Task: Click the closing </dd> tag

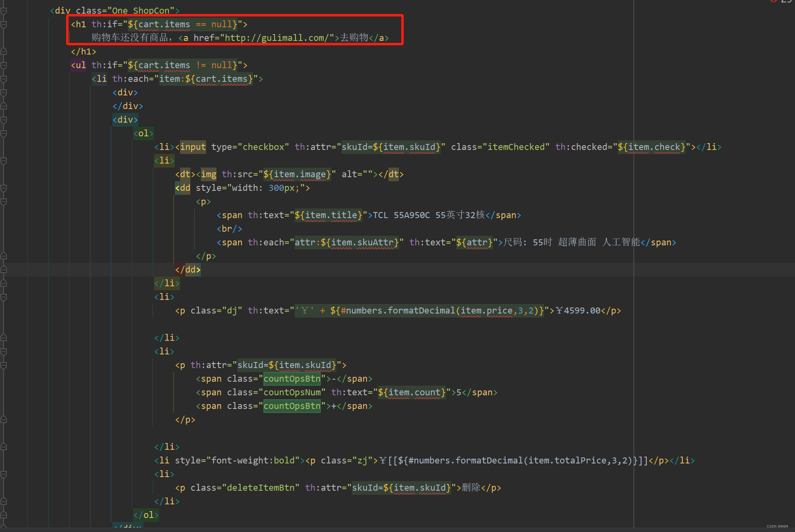Action: point(188,270)
